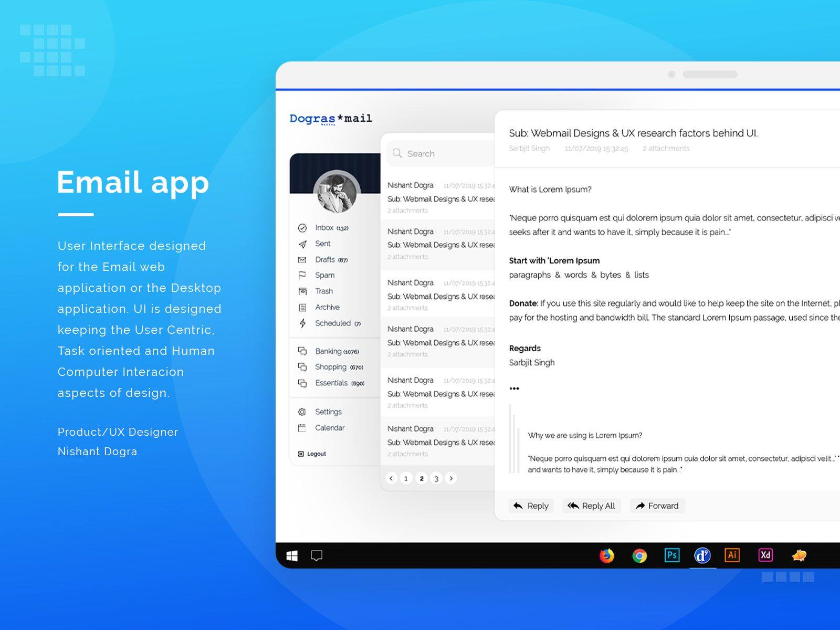This screenshot has height=630, width=840.
Task: Click the 'Start with 'Lorem Ipsum' heading
Action: 554,260
